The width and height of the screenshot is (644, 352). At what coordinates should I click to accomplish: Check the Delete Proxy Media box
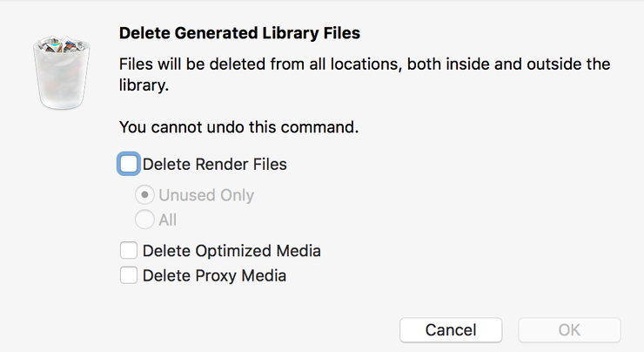[x=129, y=275]
